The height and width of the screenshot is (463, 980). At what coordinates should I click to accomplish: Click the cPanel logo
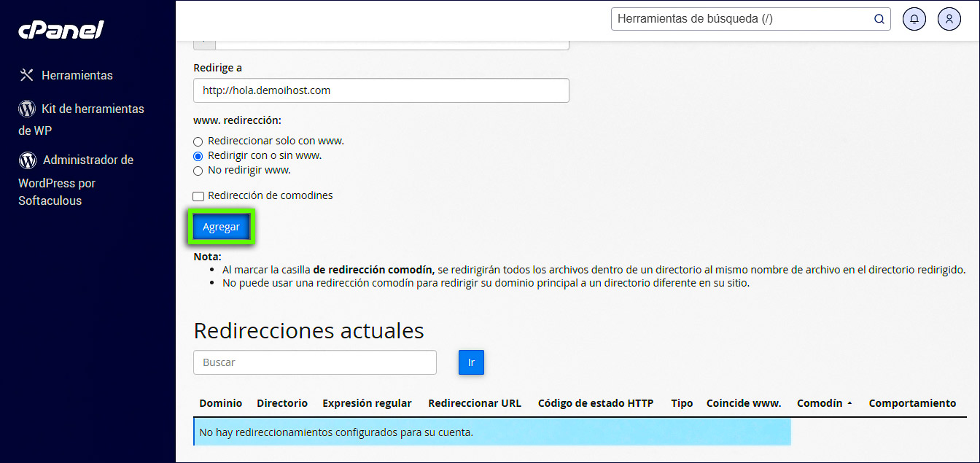pyautogui.click(x=61, y=30)
